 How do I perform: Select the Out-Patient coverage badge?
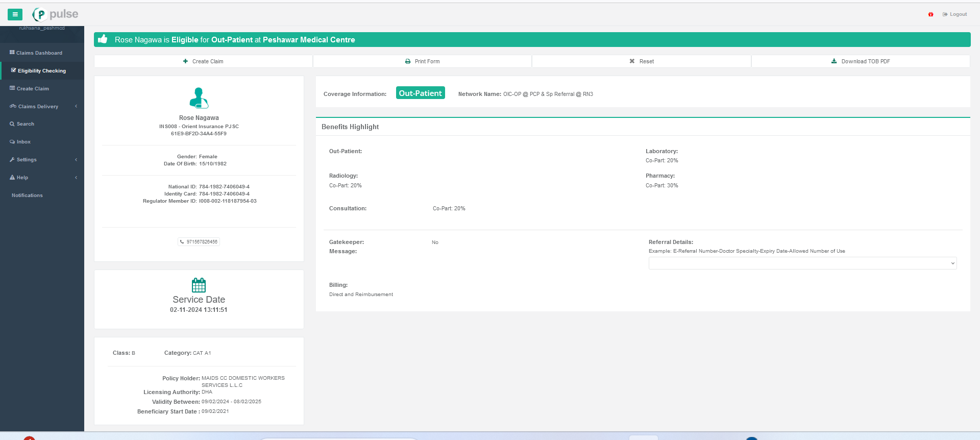pyautogui.click(x=420, y=93)
